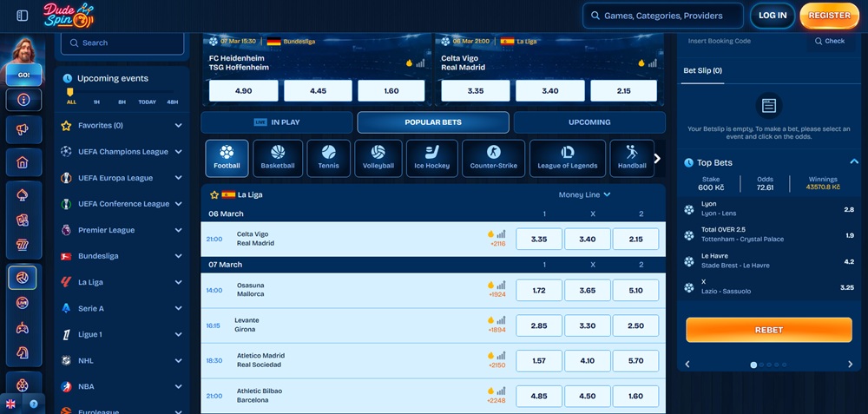Screen dimensions: 868x414
Task: Collapse the sidebar using top-left panel icon
Action: click(23, 16)
